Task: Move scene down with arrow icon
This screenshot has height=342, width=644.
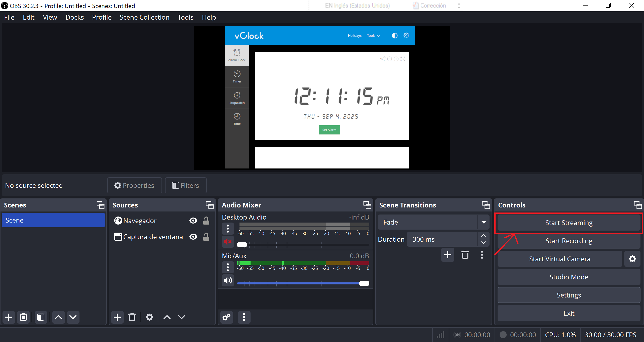Action: tap(73, 317)
